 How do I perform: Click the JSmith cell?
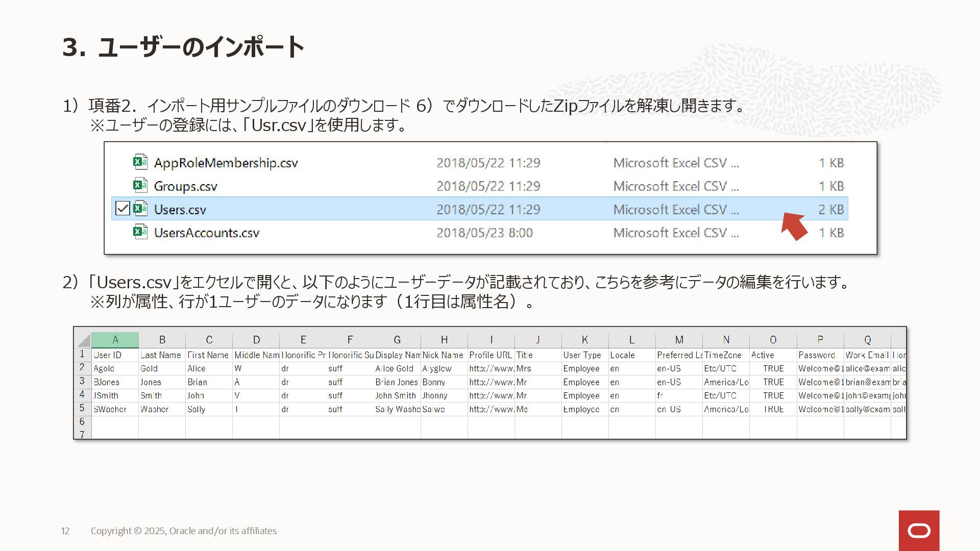pos(115,395)
